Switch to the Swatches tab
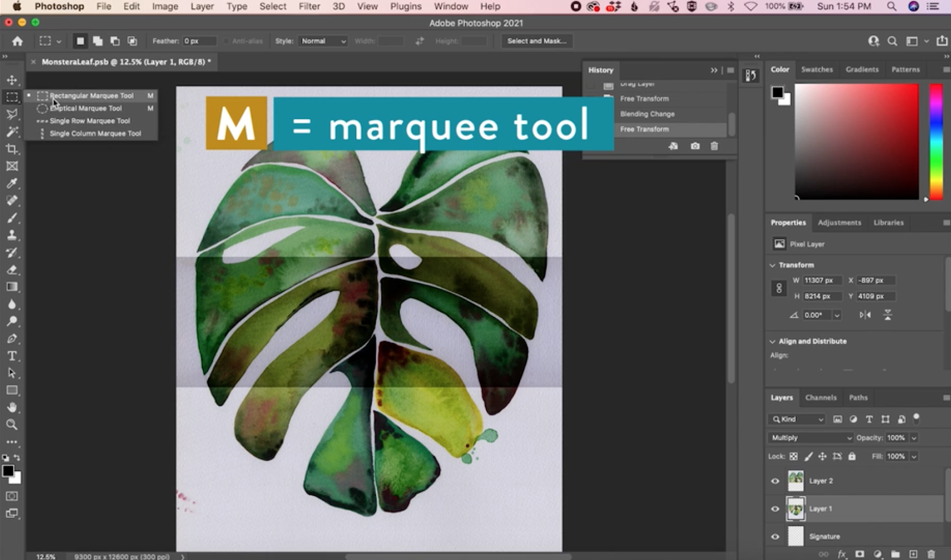 click(x=817, y=69)
